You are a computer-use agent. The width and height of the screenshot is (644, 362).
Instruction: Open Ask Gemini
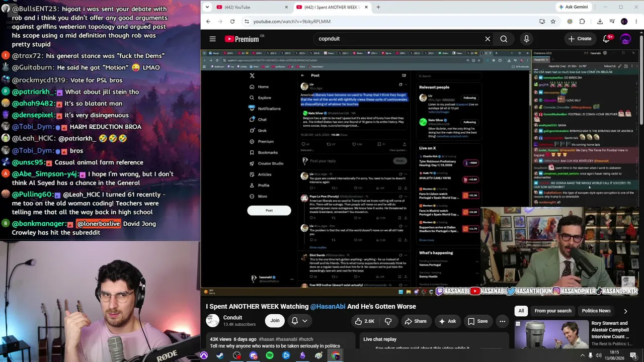coord(573,7)
